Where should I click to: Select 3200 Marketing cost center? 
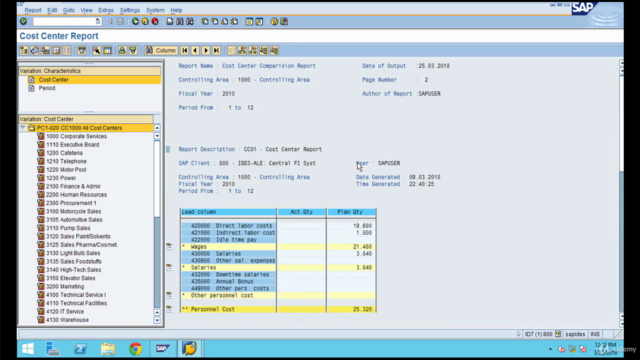pyautogui.click(x=65, y=287)
